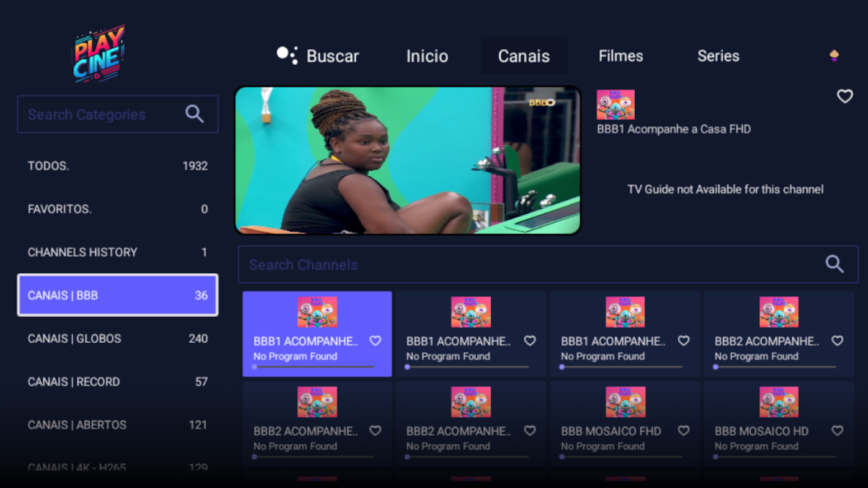Open CHANNELS HISTORY category
This screenshot has width=868, height=488.
point(118,253)
